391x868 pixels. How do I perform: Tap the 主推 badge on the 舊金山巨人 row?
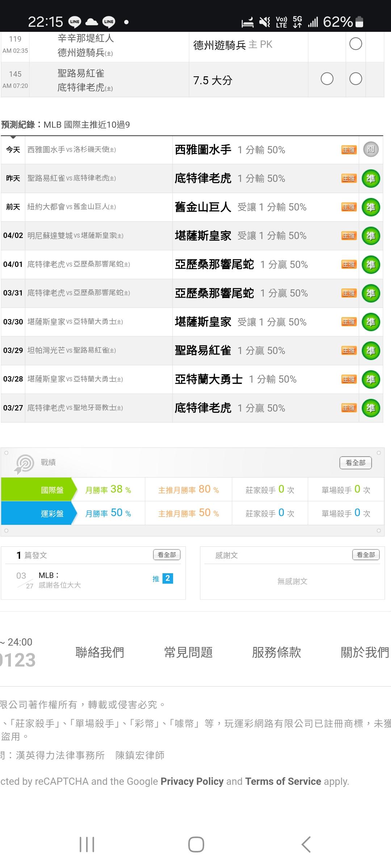(349, 207)
